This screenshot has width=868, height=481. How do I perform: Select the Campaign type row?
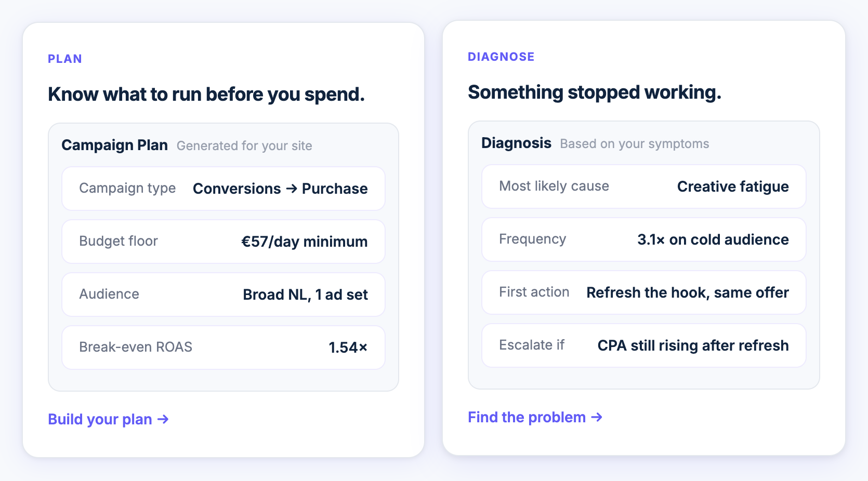point(223,189)
